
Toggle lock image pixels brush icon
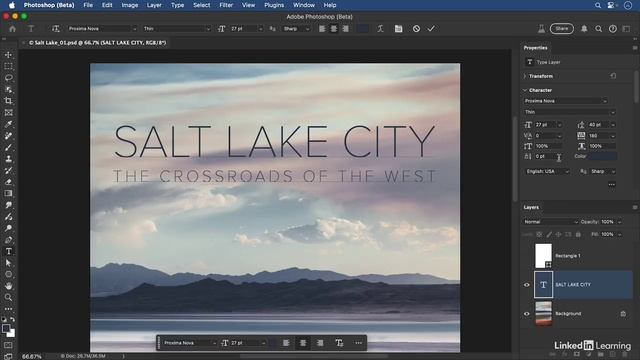[549, 234]
